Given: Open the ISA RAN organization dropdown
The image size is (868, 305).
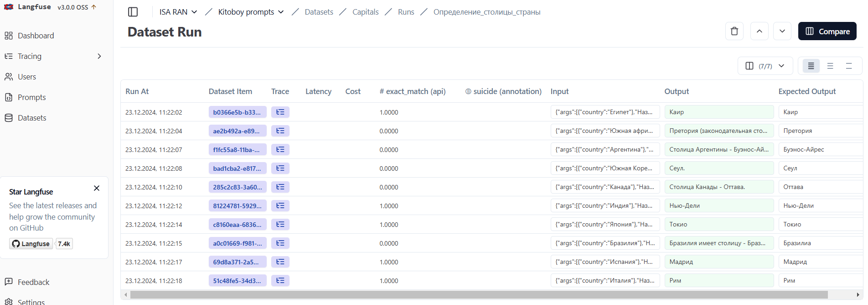Looking at the screenshot, I should click(x=178, y=12).
